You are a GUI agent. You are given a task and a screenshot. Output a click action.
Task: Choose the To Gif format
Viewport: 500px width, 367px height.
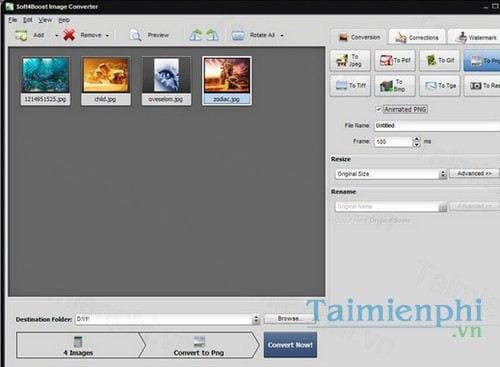[x=440, y=60]
